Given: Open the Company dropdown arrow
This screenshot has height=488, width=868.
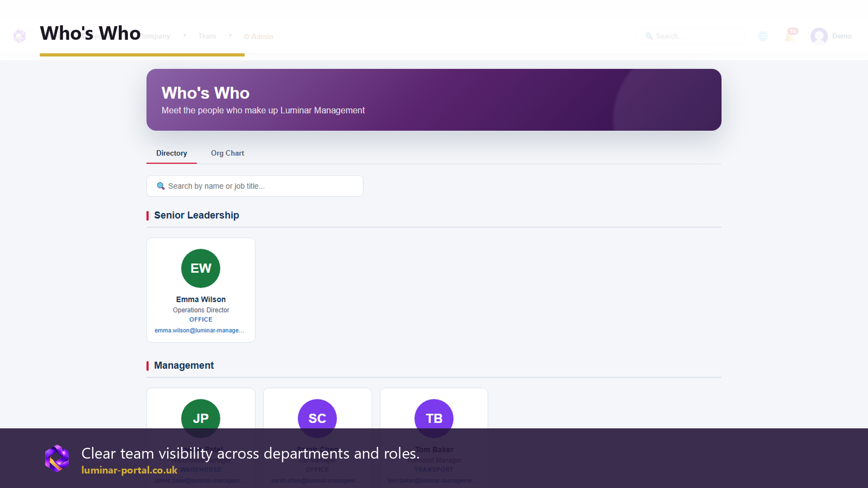Looking at the screenshot, I should pyautogui.click(x=184, y=36).
